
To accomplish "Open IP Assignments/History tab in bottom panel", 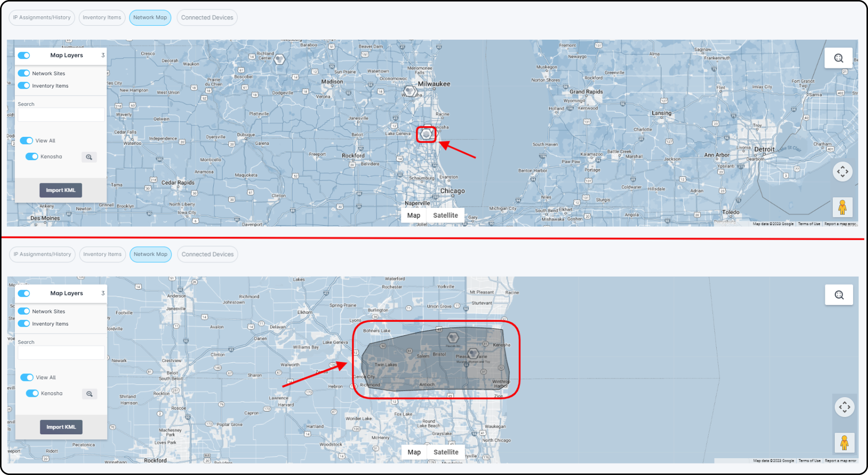I will pyautogui.click(x=42, y=254).
